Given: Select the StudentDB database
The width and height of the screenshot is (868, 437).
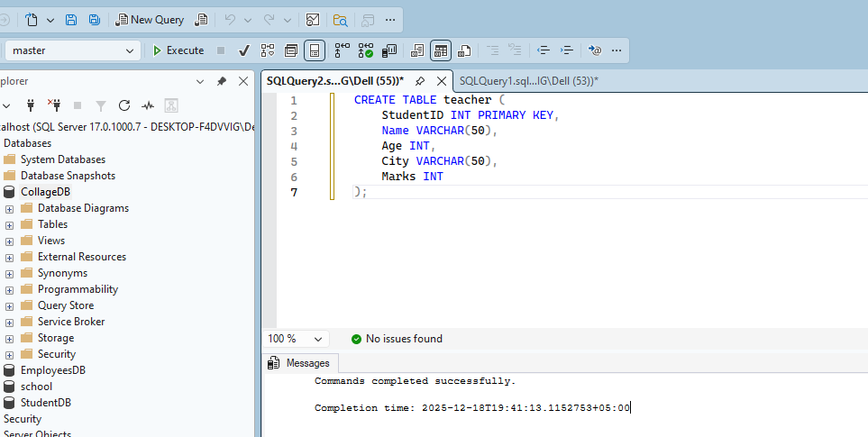Looking at the screenshot, I should coord(45,403).
